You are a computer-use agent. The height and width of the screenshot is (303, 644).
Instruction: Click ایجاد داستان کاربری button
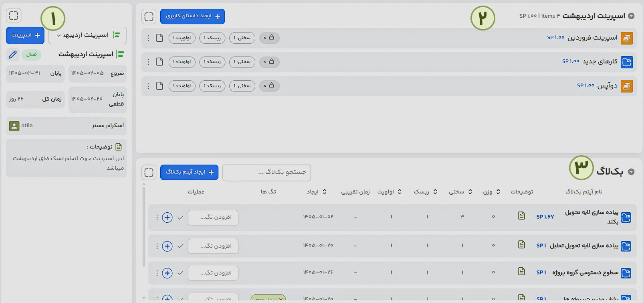point(193,16)
